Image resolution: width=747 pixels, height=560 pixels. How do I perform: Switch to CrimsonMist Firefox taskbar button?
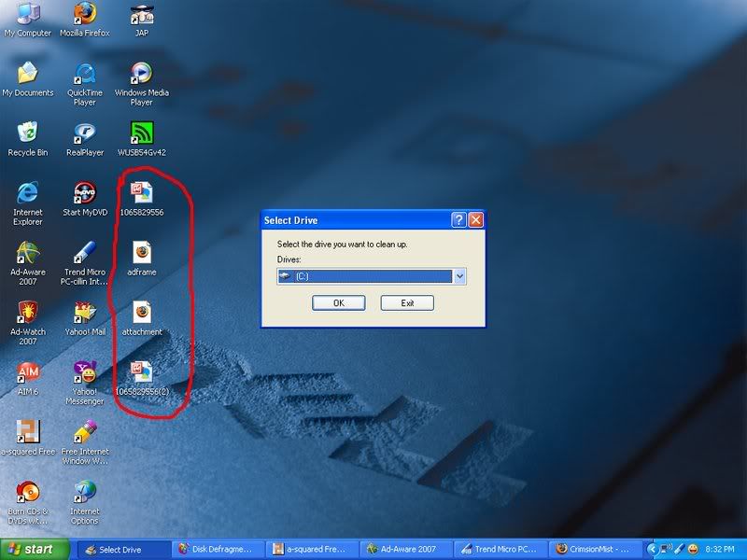point(595,550)
